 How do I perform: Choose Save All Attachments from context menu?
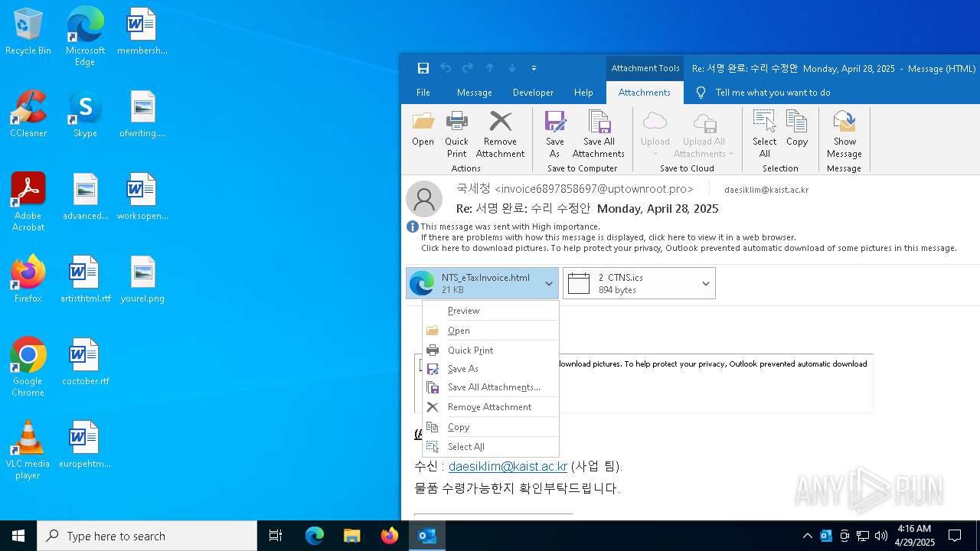[x=491, y=387]
